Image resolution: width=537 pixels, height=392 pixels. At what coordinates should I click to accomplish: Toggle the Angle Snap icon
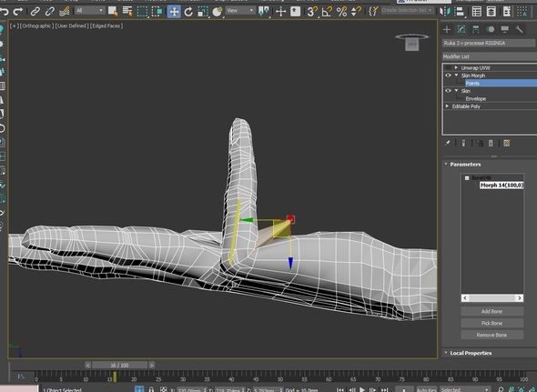tap(327, 12)
